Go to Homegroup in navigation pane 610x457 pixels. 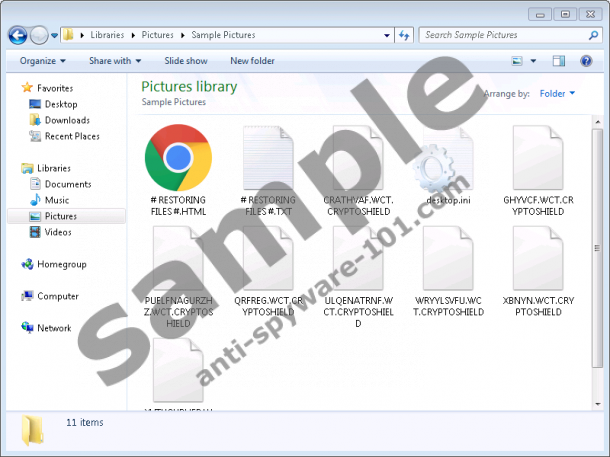click(x=61, y=264)
